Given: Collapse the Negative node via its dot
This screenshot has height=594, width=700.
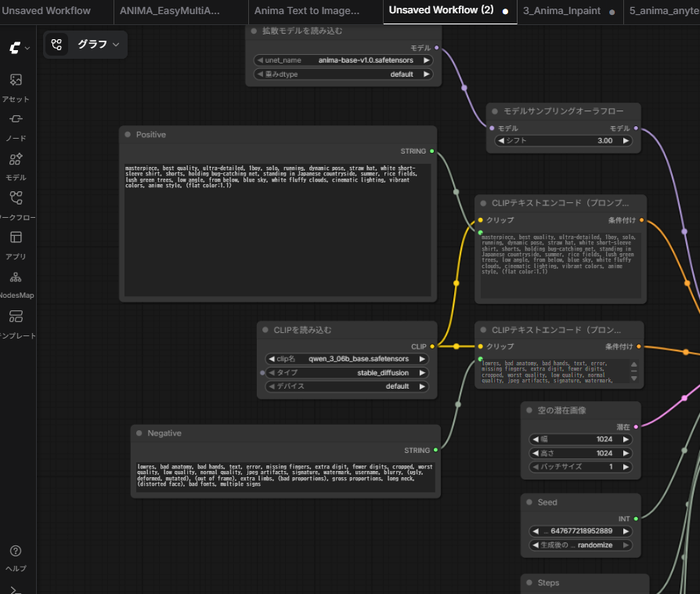Looking at the screenshot, I should (139, 433).
